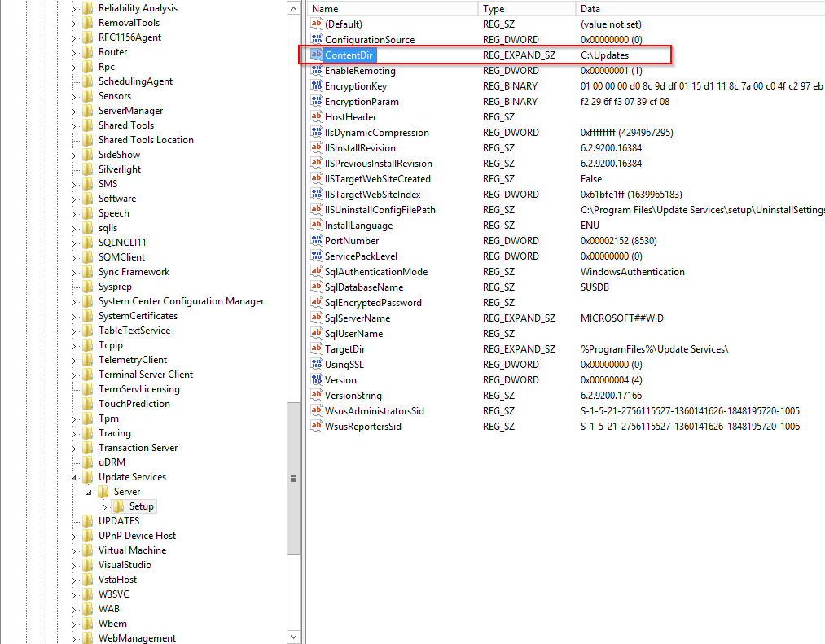Click the ContentDir value string icon
This screenshot has height=644, width=825.
click(x=316, y=55)
